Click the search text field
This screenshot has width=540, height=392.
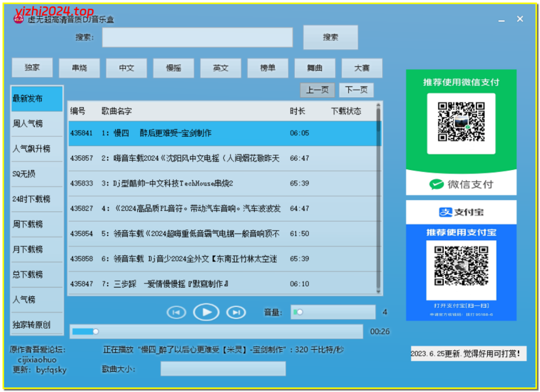(197, 37)
